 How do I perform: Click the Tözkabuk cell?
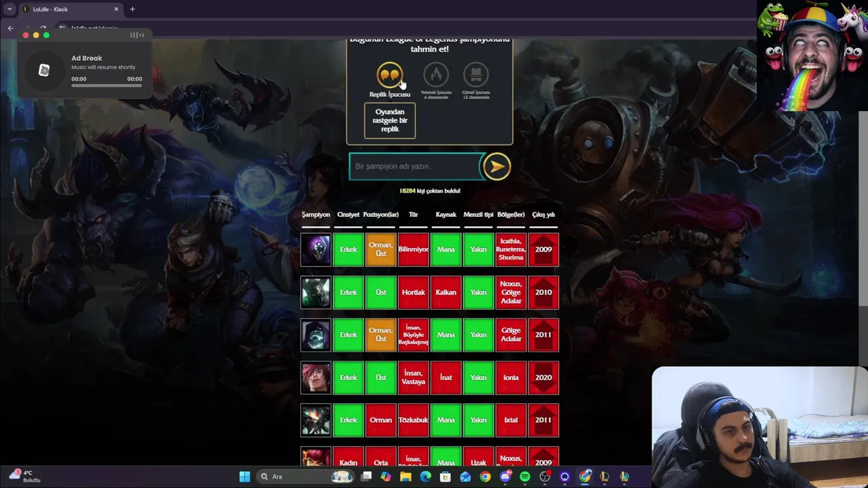pos(414,420)
